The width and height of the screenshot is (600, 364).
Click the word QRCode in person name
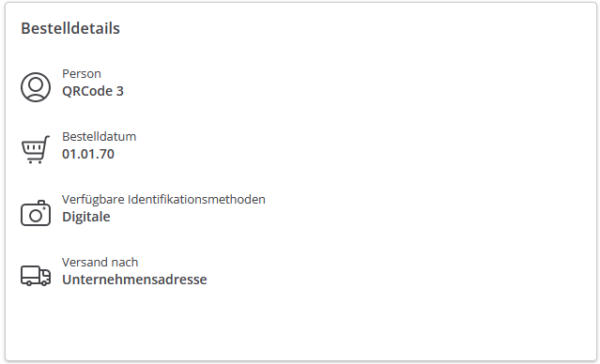pos(87,91)
